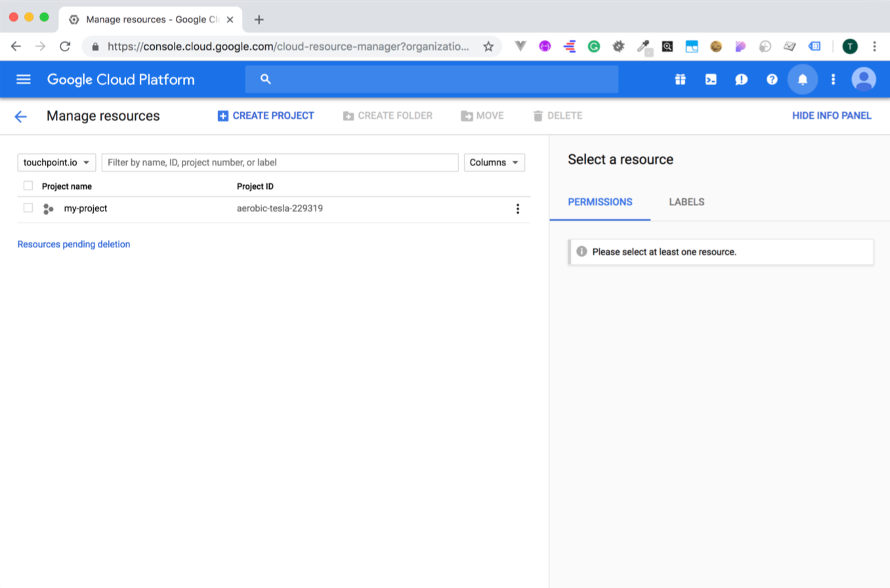
Task: Click Create Project button
Action: [x=266, y=116]
